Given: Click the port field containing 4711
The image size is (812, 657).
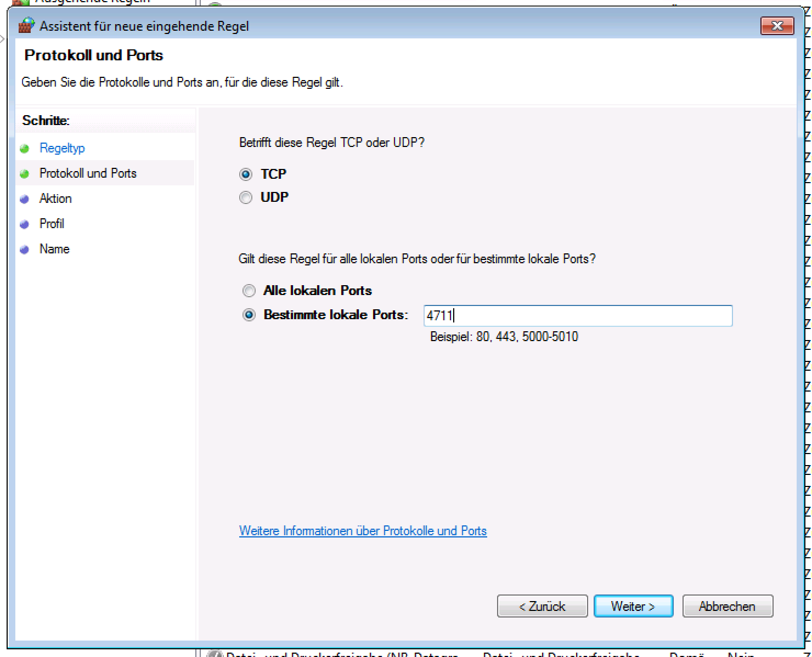Looking at the screenshot, I should point(577,316).
